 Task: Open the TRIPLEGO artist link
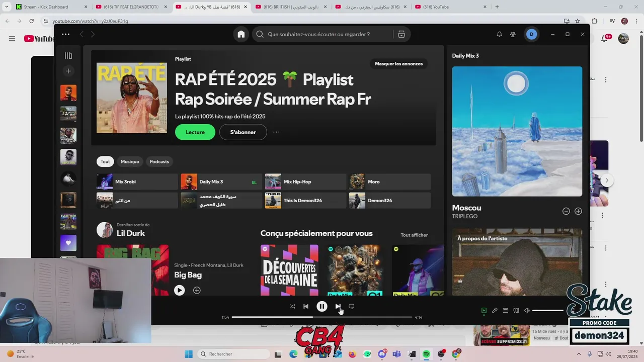coord(465,216)
